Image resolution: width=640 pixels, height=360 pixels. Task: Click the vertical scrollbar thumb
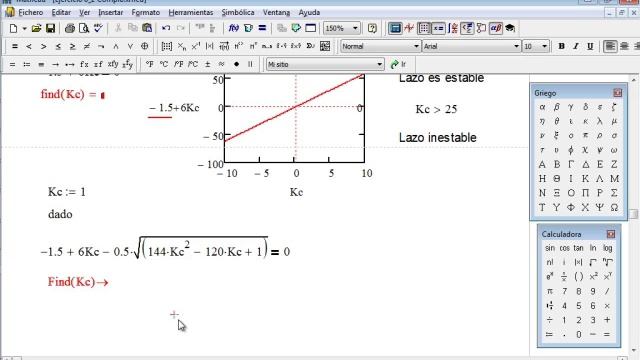[633, 214]
